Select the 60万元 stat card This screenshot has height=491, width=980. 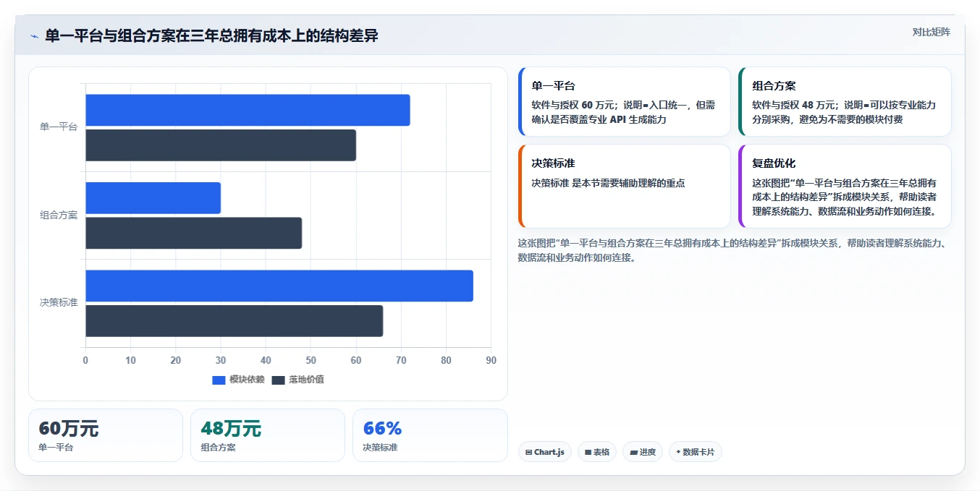(106, 435)
